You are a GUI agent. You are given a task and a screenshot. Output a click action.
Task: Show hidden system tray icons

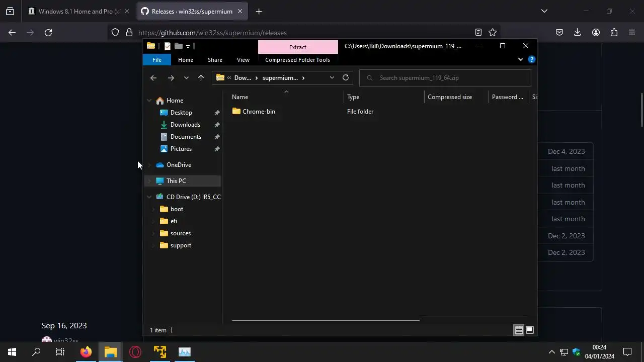point(551,352)
